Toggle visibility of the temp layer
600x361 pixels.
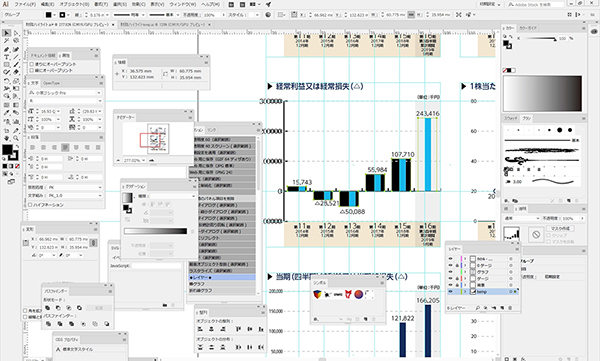(450, 292)
